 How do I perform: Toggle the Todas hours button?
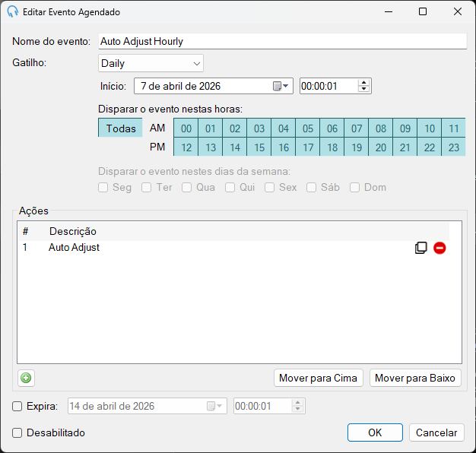pyautogui.click(x=120, y=128)
